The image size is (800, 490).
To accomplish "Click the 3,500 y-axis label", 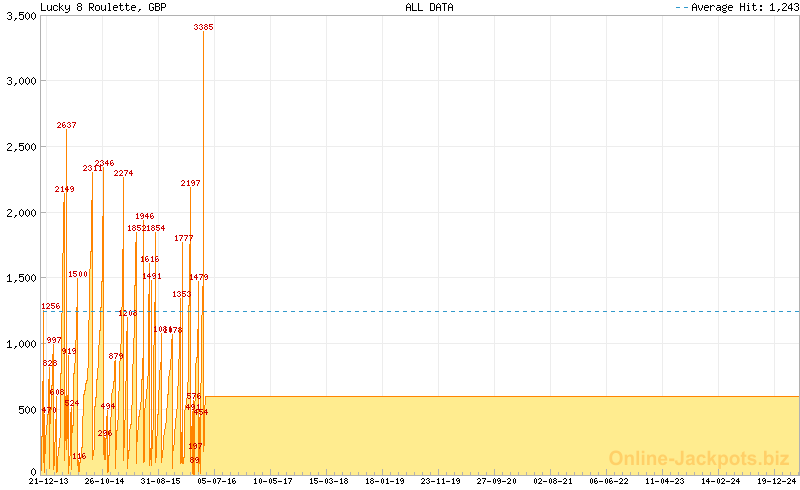I will coord(20,16).
